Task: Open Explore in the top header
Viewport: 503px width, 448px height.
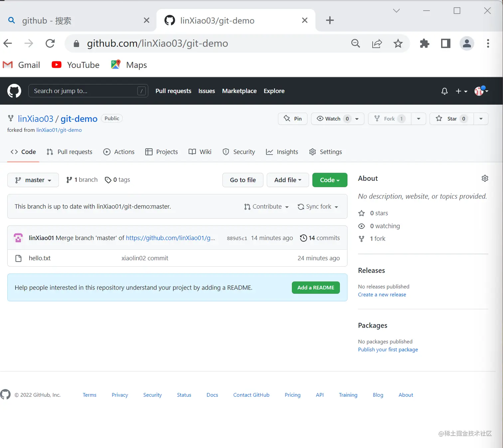Action: (x=274, y=91)
